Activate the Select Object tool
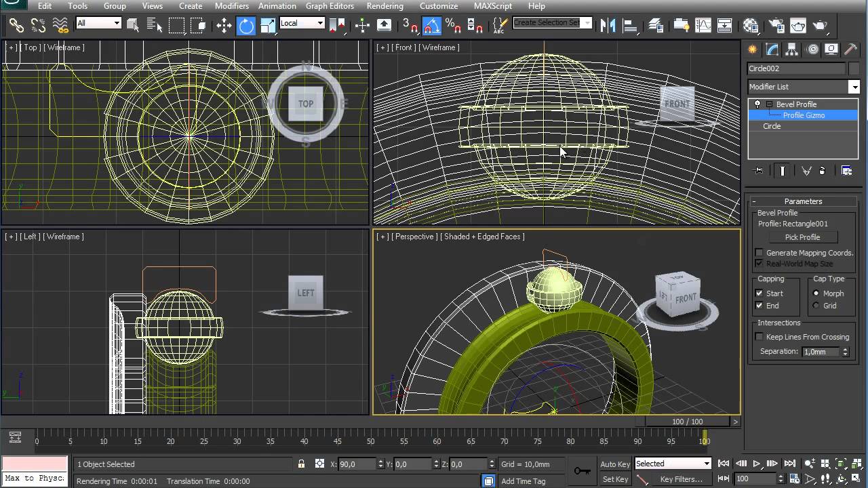Viewport: 868px width, 488px height. pos(133,26)
